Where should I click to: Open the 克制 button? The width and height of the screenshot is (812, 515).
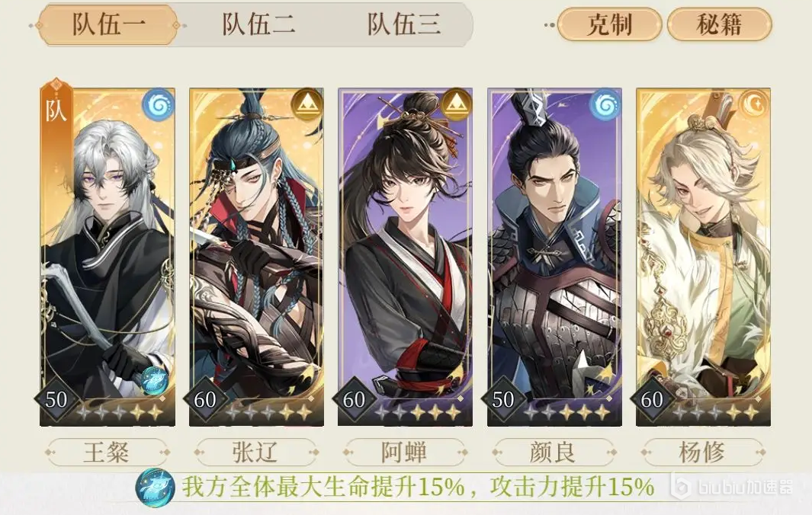(x=609, y=24)
